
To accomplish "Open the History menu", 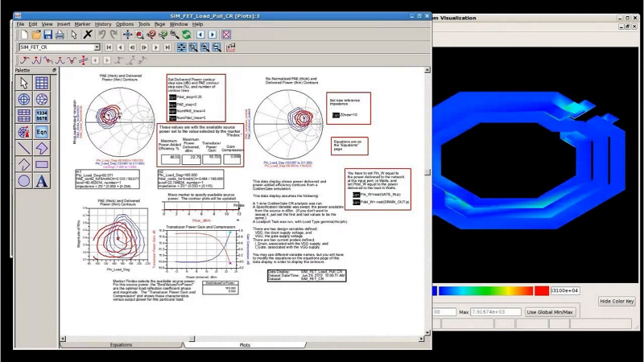I will (103, 24).
